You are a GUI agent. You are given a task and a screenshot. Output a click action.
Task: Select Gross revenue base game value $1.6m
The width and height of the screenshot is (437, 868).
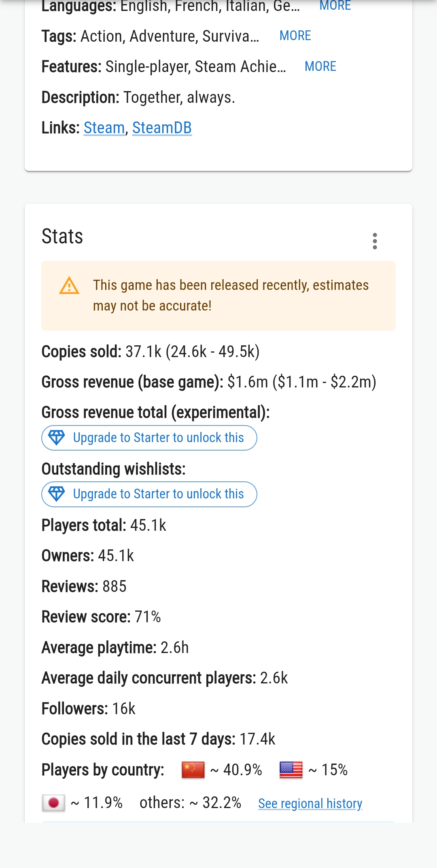tap(248, 382)
